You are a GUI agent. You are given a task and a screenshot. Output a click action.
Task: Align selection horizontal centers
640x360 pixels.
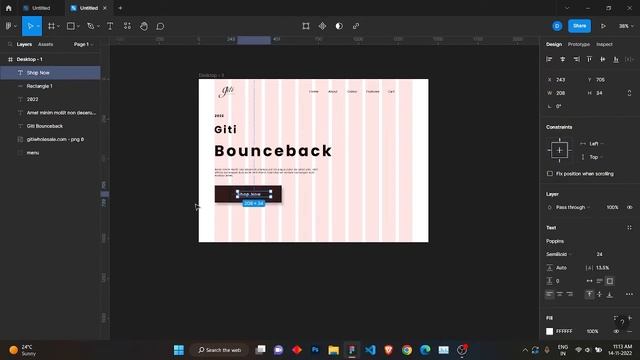click(x=563, y=60)
